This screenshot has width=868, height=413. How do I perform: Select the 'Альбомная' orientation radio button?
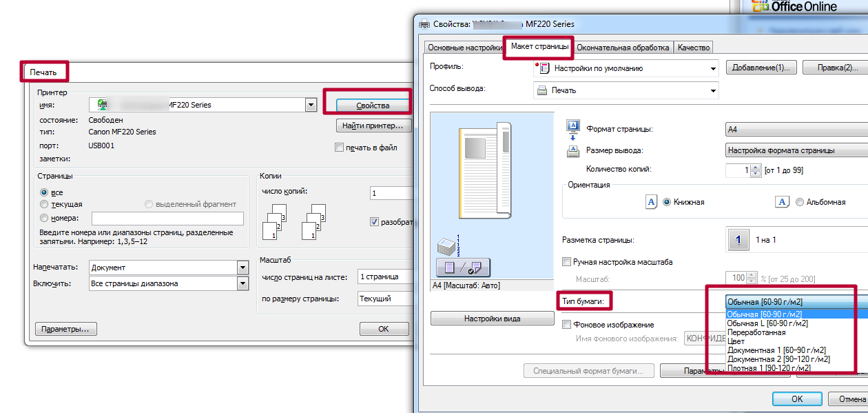coord(800,203)
